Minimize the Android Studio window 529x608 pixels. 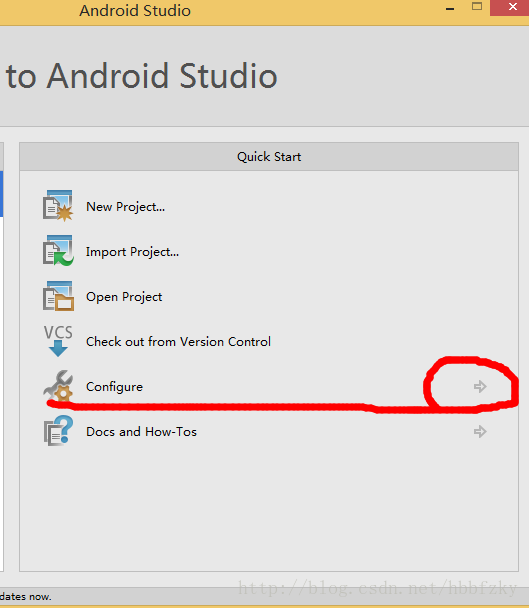450,8
